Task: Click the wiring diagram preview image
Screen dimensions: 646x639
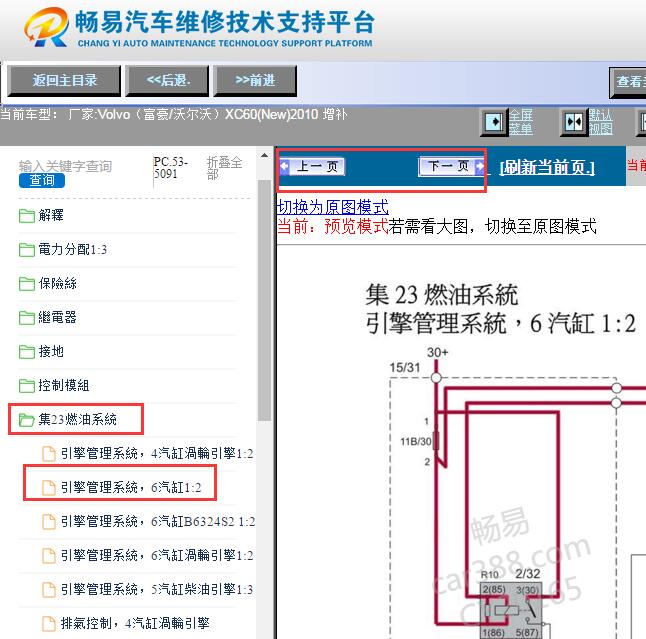Action: 461,442
